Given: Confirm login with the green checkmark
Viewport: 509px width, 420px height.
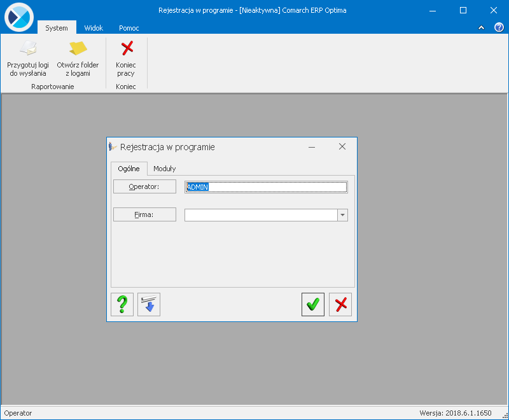Looking at the screenshot, I should (x=313, y=304).
